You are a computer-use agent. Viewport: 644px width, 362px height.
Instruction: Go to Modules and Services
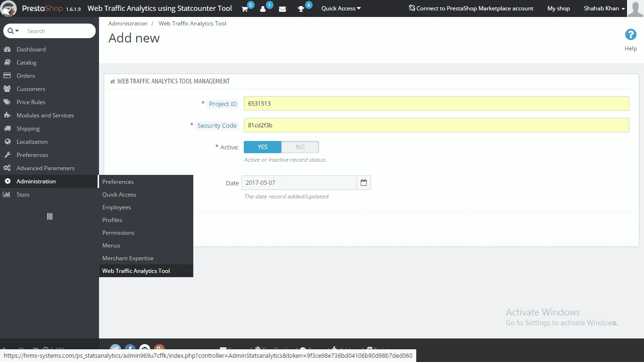[45, 115]
